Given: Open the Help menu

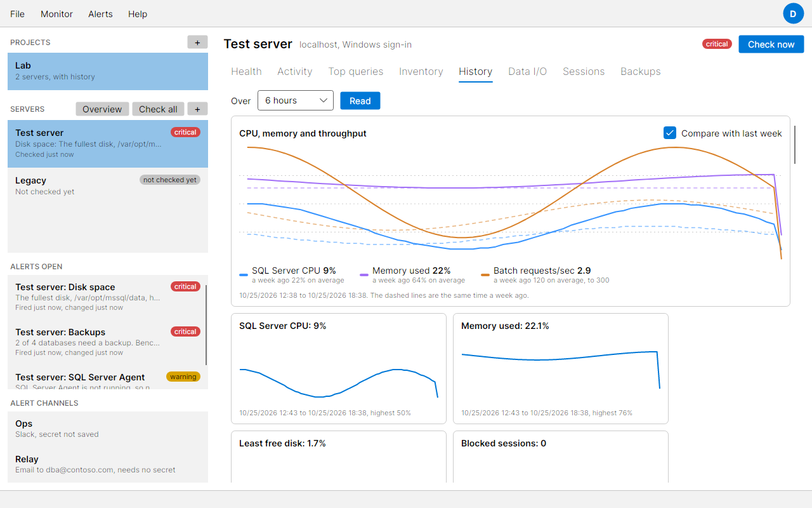Looking at the screenshot, I should 138,14.
